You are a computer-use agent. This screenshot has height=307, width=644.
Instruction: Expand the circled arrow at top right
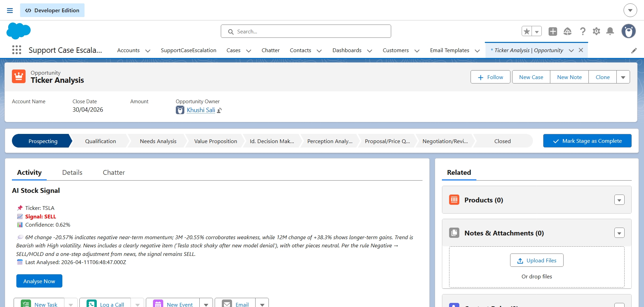coord(630,10)
